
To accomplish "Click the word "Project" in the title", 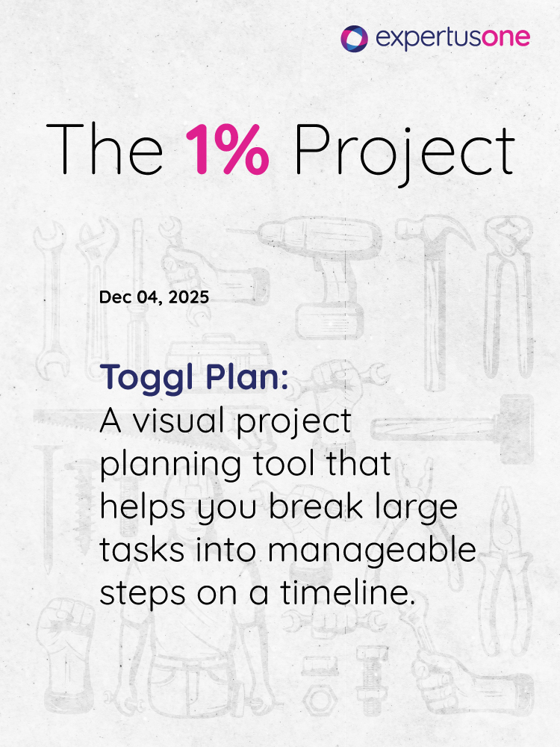I will pyautogui.click(x=403, y=149).
